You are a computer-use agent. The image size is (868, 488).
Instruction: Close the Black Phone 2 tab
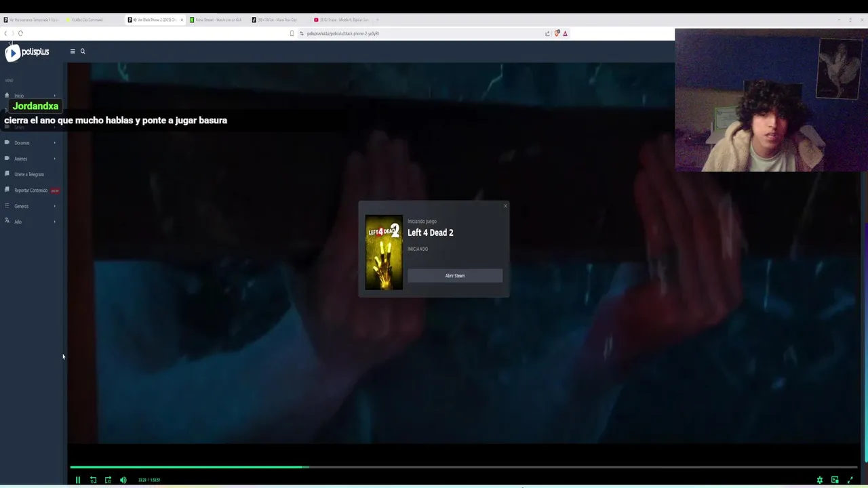(182, 20)
